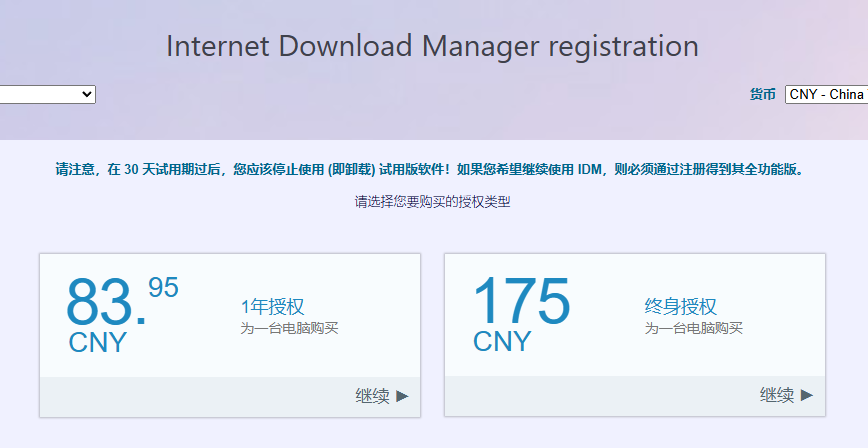The height and width of the screenshot is (448, 868).
Task: Select the 终身授权 license title
Action: tap(680, 307)
